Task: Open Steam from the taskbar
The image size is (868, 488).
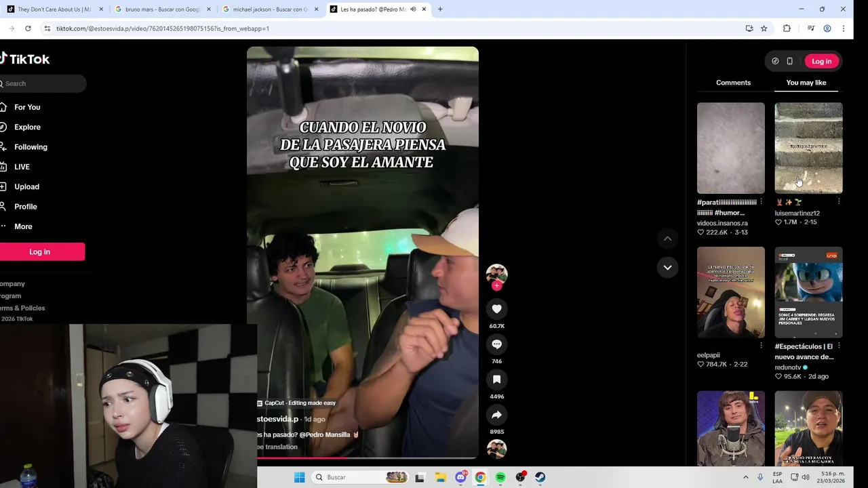Action: 540,477
